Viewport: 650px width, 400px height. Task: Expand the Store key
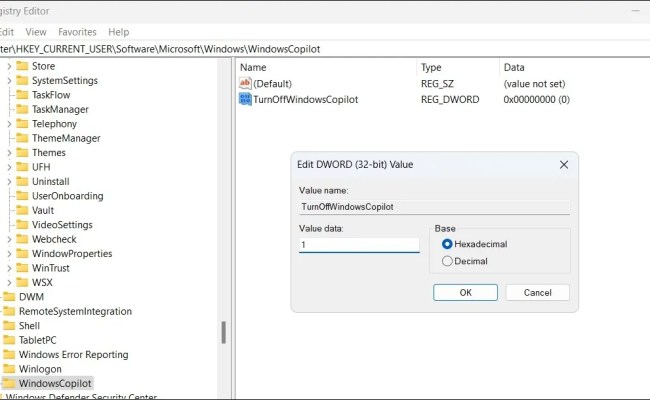[9, 66]
